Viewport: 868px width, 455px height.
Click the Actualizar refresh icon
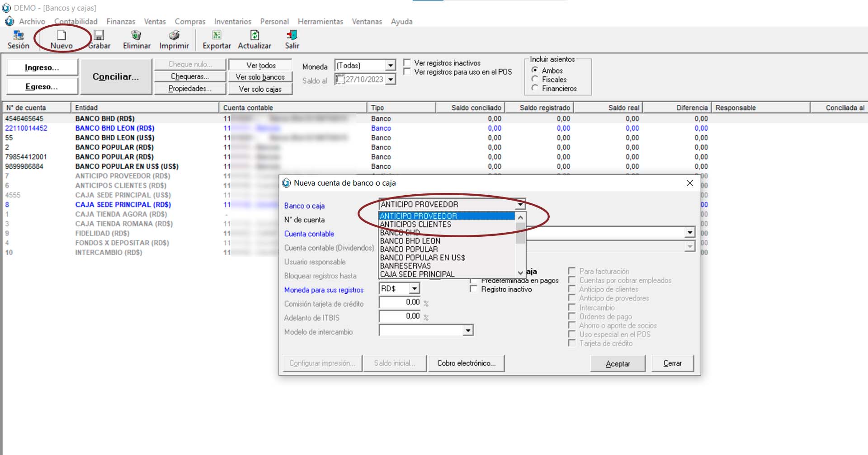click(x=255, y=35)
